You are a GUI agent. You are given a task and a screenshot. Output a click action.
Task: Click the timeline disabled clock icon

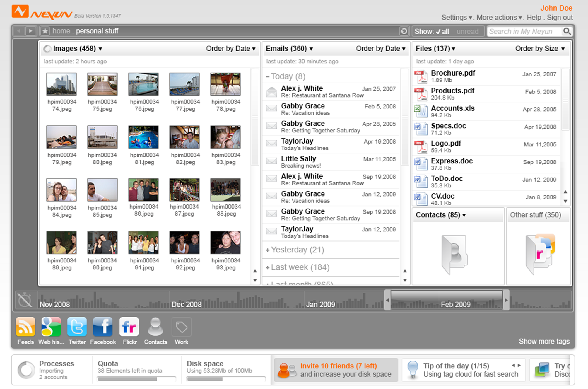pyautogui.click(x=25, y=300)
